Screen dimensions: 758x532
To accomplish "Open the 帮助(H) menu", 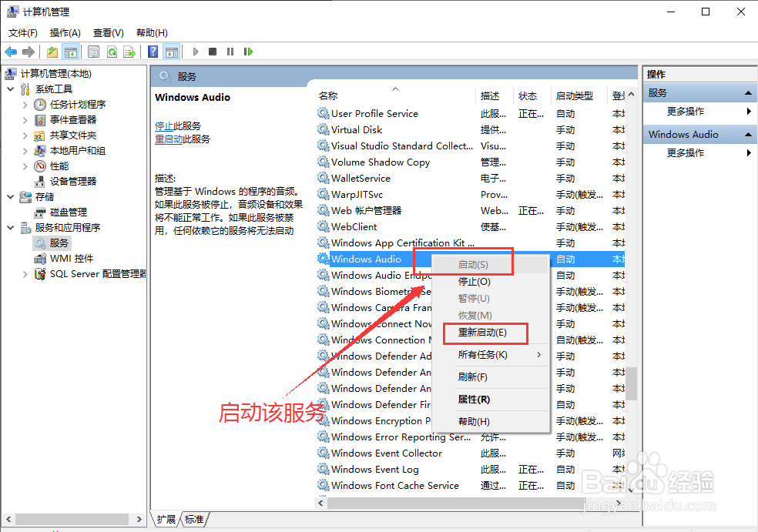I will (152, 33).
